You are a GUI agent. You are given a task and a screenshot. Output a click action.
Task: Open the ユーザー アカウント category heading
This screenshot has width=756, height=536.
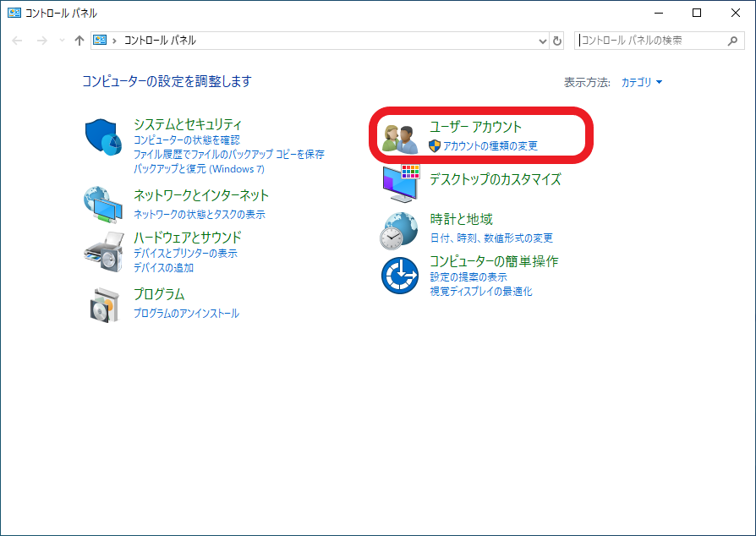(x=475, y=127)
